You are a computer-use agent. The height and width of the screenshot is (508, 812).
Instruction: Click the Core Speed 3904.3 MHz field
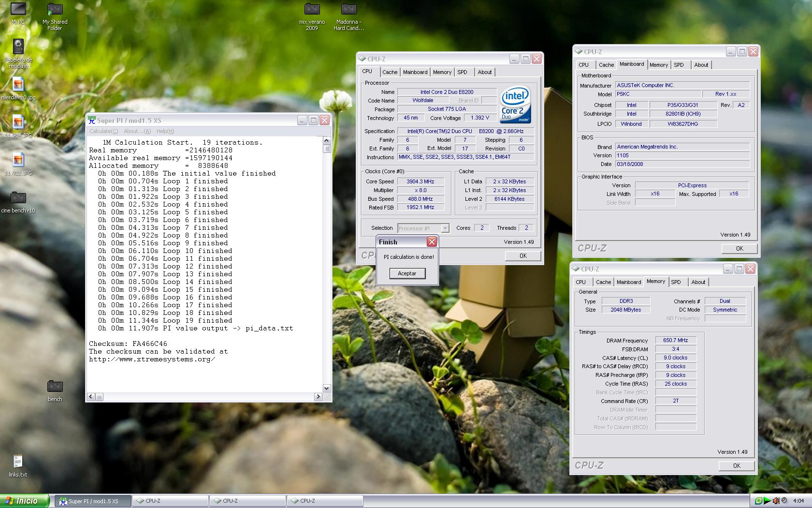click(420, 182)
